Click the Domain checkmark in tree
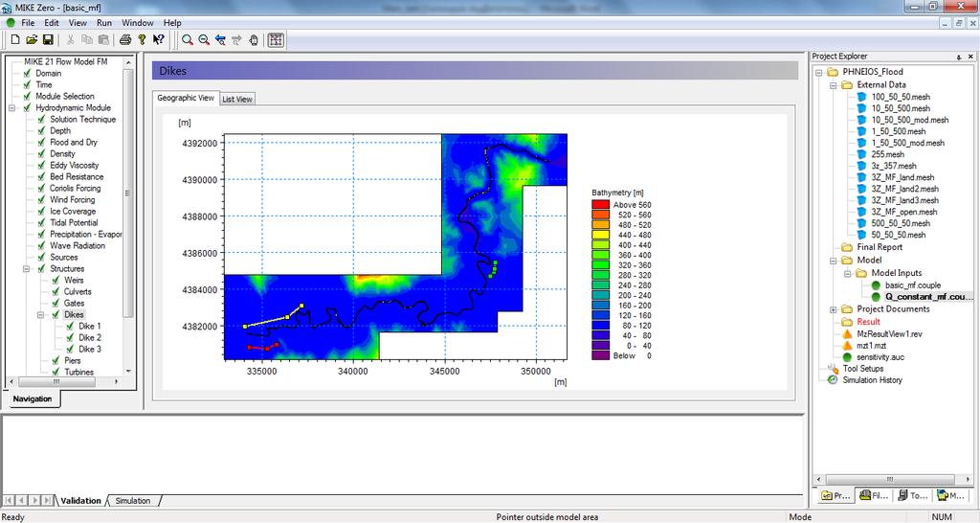 [27, 73]
